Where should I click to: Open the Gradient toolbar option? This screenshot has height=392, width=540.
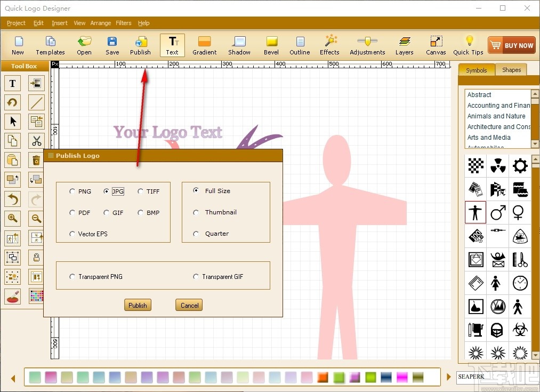pos(205,45)
